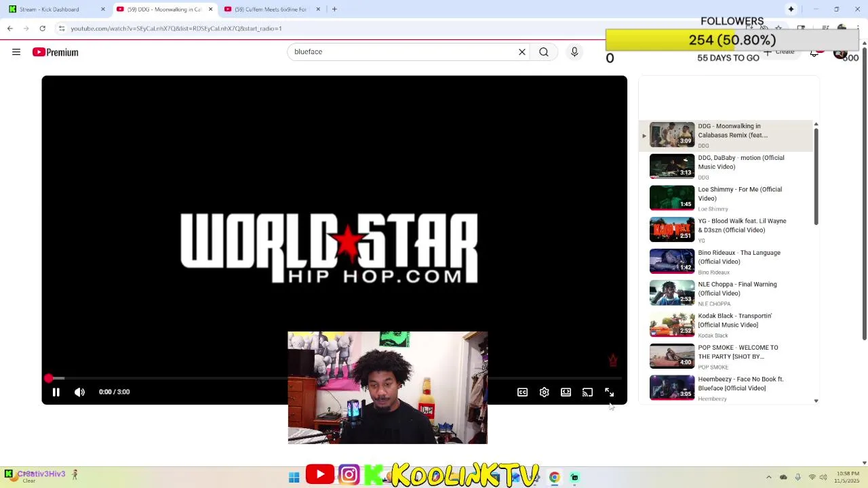
Task: Close the Kick Dashboard tab
Action: pos(103,9)
